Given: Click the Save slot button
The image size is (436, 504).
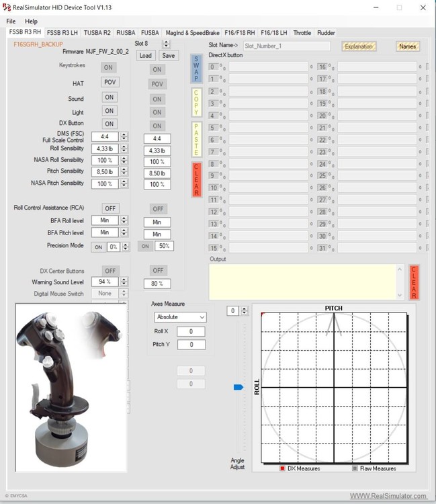Looking at the screenshot, I should click(x=169, y=56).
